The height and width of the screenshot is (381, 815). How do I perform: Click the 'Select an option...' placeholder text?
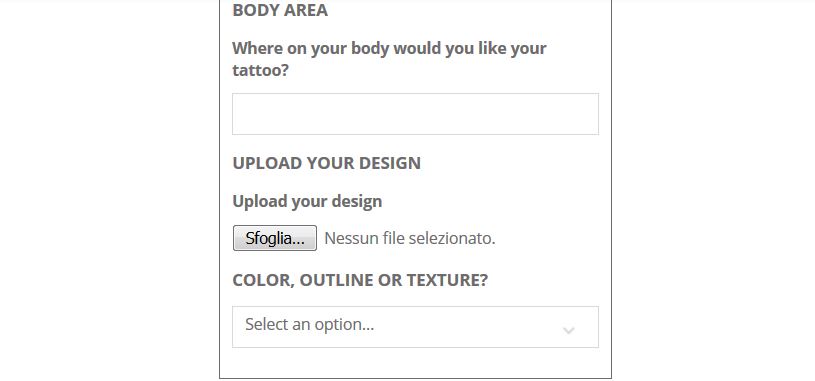click(x=309, y=324)
